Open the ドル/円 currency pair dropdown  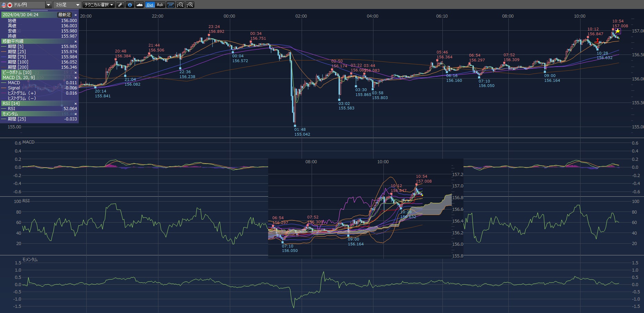coord(48,5)
